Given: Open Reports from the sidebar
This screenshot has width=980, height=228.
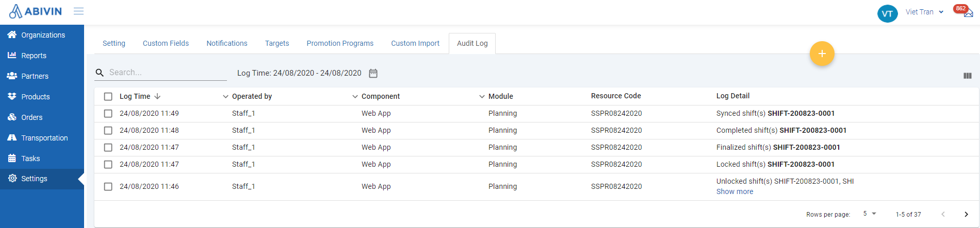Looking at the screenshot, I should coord(34,56).
